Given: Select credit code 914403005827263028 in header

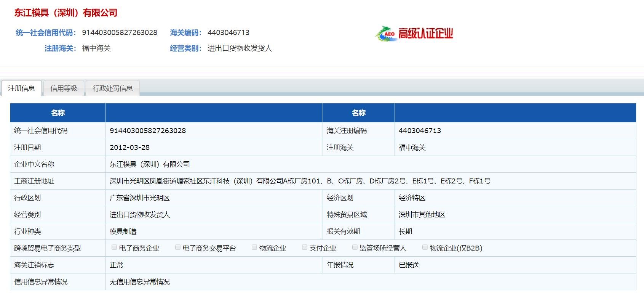Looking at the screenshot, I should pyautogui.click(x=120, y=32).
